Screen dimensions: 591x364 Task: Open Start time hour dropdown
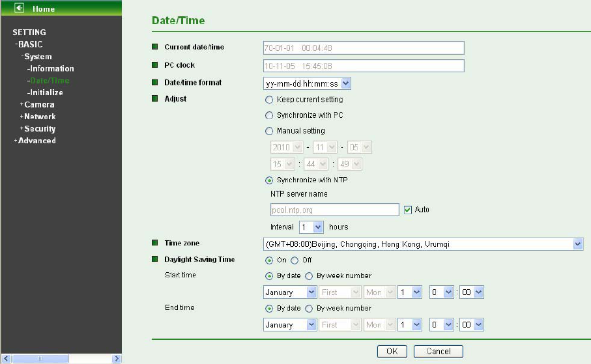(441, 292)
